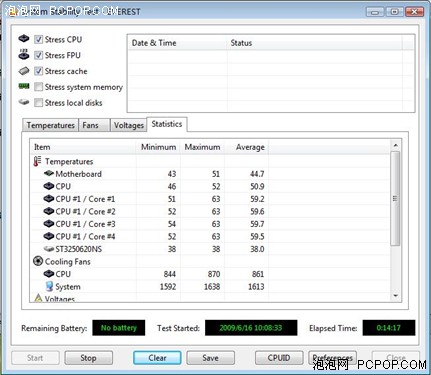The width and height of the screenshot is (431, 375).
Task: Click the CPU average value 50.9
Action: point(257,186)
